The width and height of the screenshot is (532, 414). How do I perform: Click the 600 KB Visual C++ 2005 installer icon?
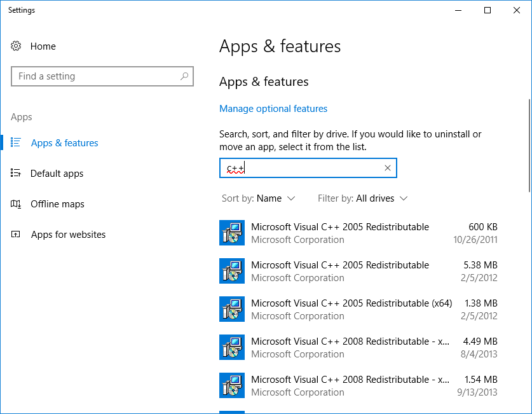tap(232, 233)
